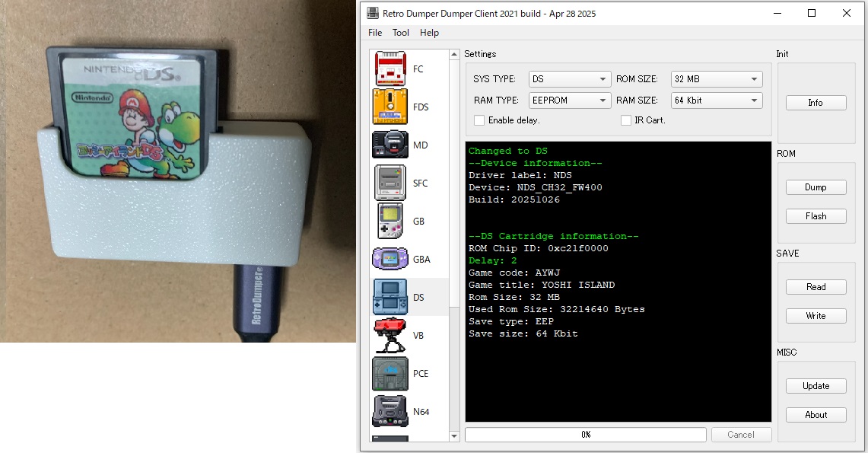Maximize the Retro Dumper window
Screen dimensions: 868x453
click(812, 13)
